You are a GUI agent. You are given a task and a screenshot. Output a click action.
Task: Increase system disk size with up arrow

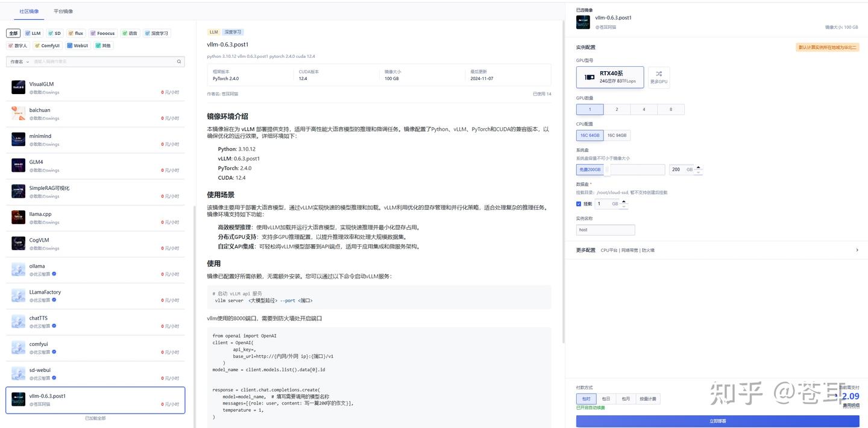699,167
